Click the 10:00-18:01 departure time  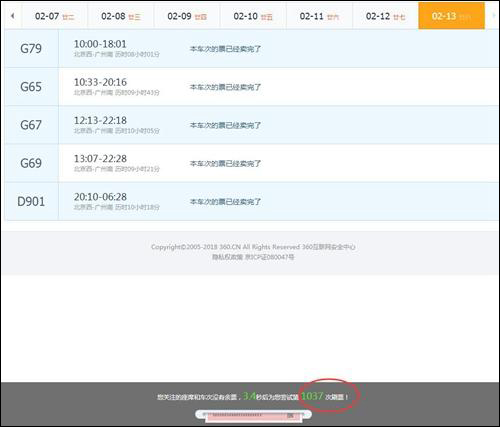[100, 44]
